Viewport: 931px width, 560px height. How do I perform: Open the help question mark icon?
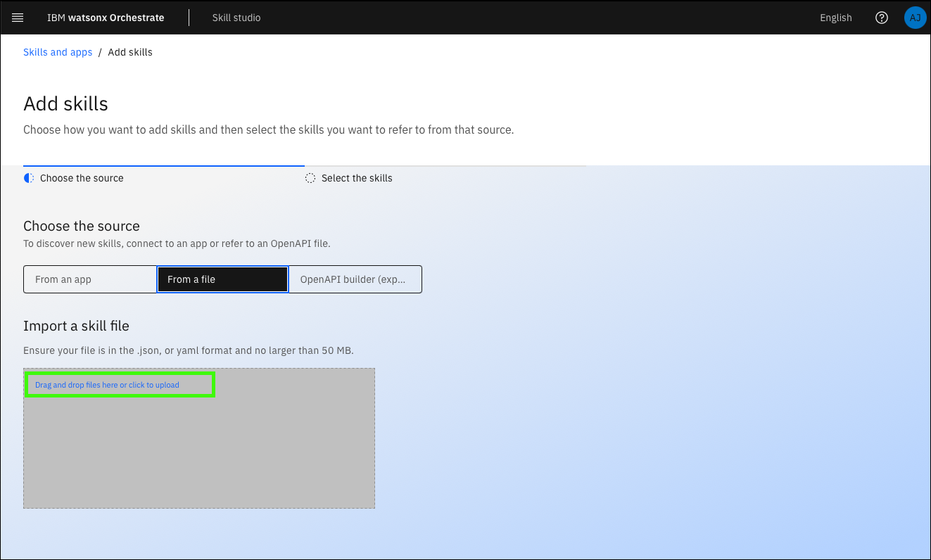(881, 18)
